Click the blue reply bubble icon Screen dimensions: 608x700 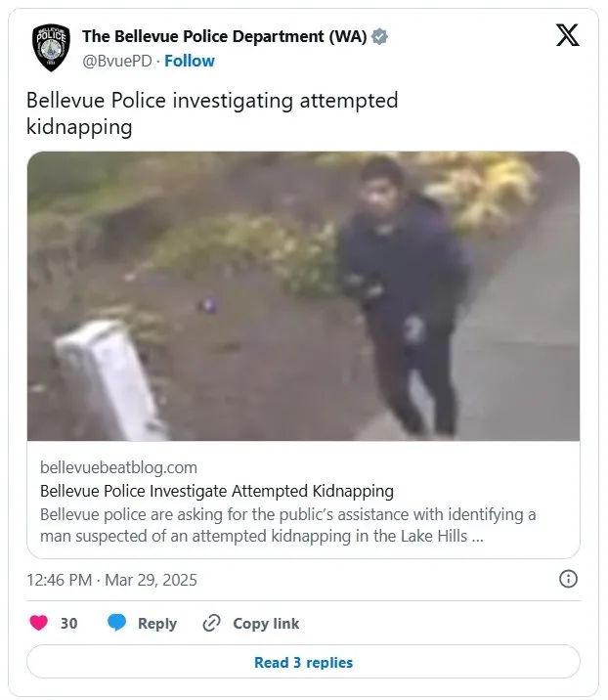117,623
